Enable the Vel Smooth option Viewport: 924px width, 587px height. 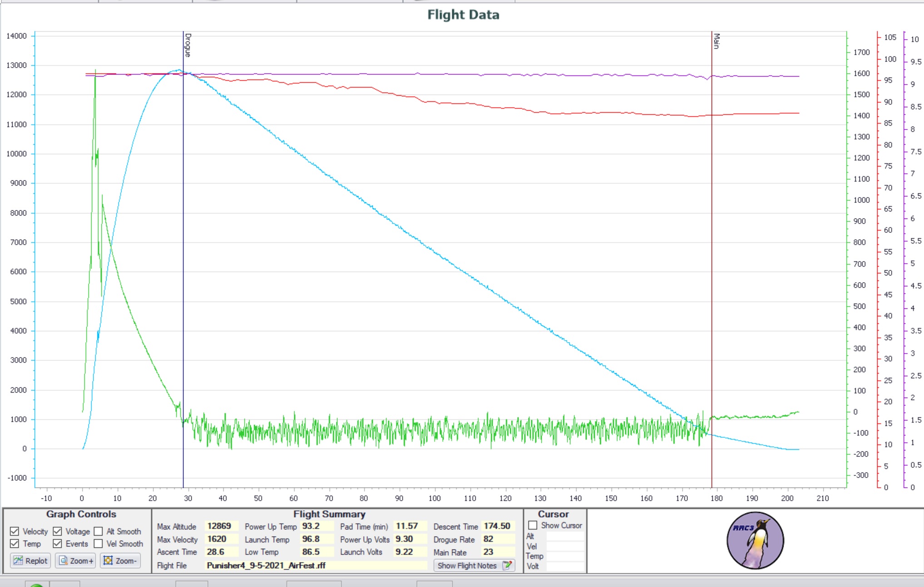point(98,543)
